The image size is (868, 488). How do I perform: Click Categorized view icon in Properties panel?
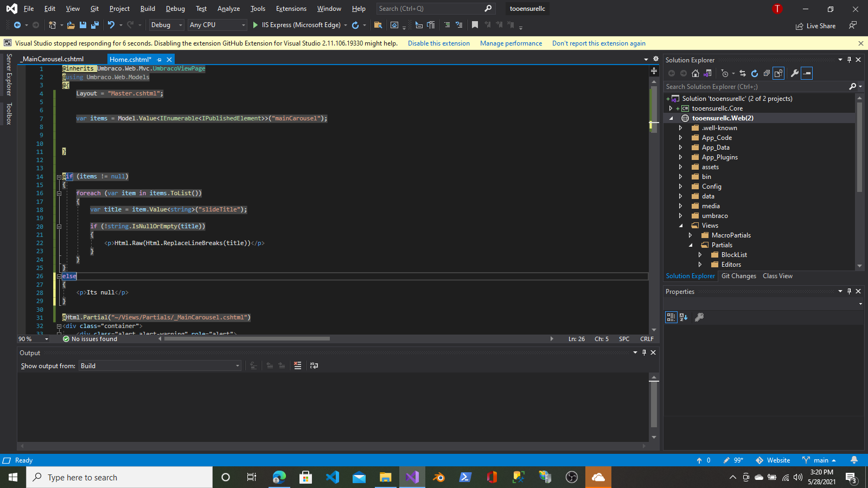[671, 317]
